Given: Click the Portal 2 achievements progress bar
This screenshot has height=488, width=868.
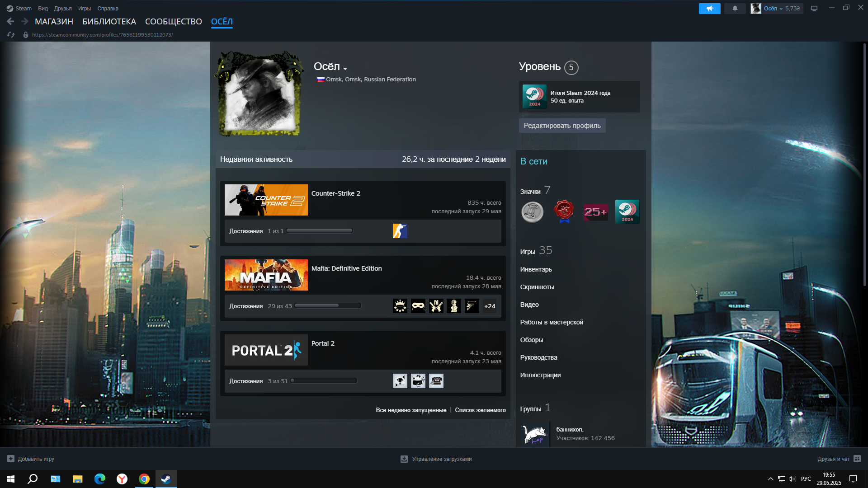Looking at the screenshot, I should point(324,381).
